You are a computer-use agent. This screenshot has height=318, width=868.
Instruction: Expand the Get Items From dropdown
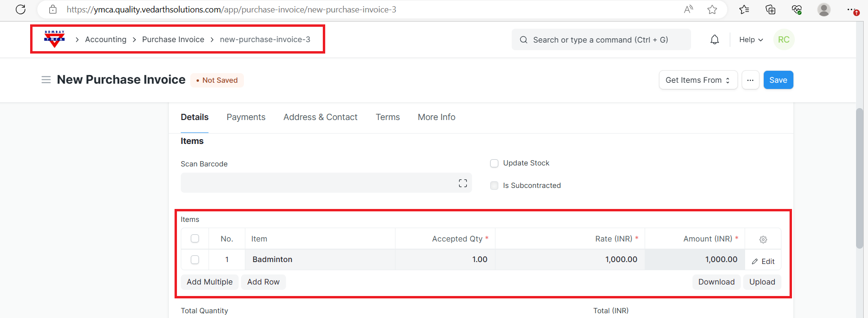(x=698, y=80)
